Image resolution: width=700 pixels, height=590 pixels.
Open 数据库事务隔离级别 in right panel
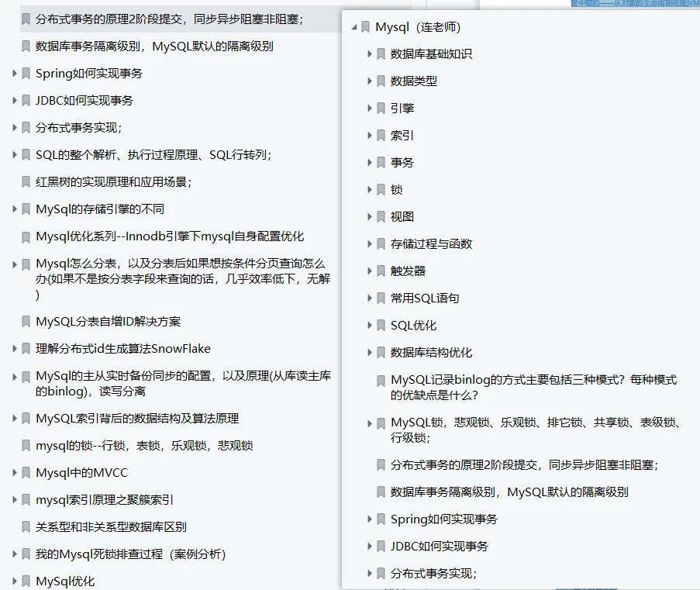509,492
